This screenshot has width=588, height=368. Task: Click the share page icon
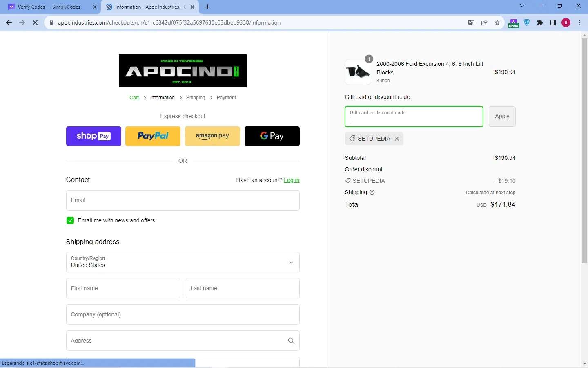[x=484, y=22]
